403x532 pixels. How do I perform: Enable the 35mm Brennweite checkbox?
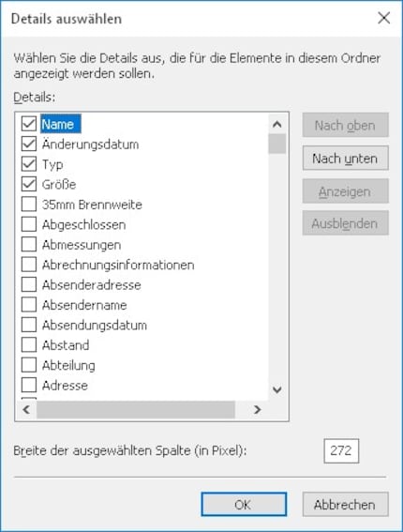pos(29,205)
